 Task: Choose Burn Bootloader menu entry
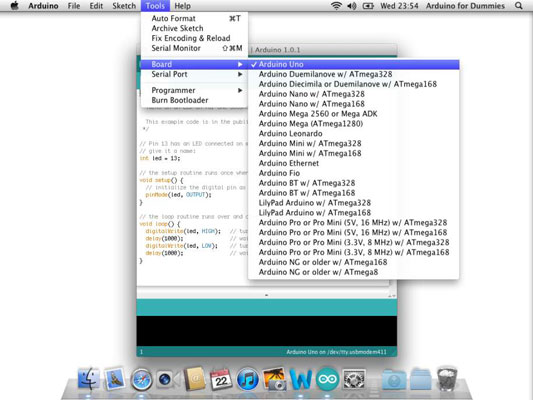tap(194, 100)
